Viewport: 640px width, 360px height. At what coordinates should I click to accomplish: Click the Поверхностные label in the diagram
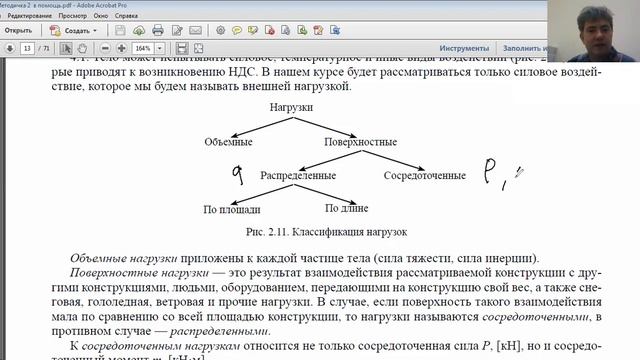tap(360, 142)
